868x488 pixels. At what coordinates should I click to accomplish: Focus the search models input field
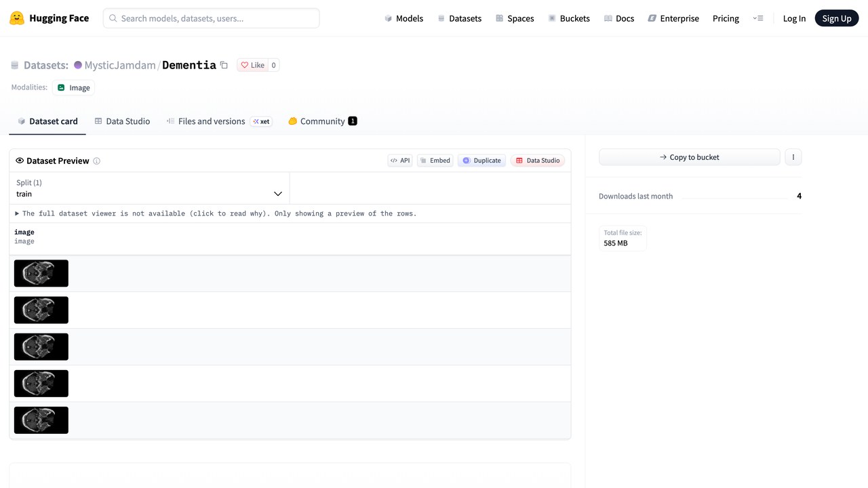coord(212,18)
